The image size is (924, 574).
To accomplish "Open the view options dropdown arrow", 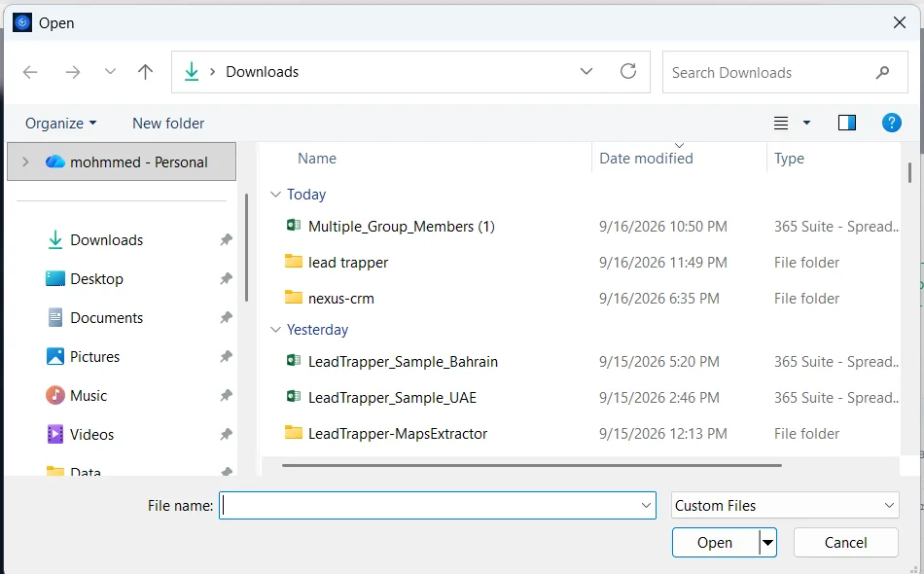I will [806, 123].
